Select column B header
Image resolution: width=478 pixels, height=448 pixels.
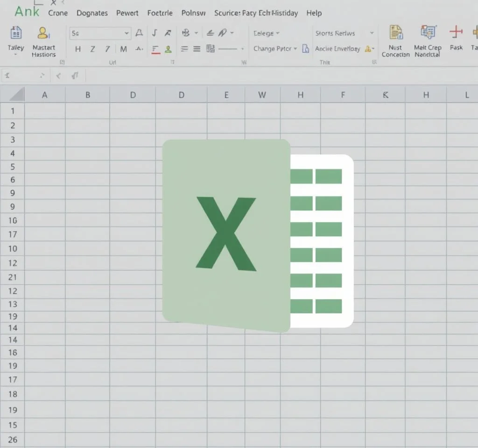(88, 95)
